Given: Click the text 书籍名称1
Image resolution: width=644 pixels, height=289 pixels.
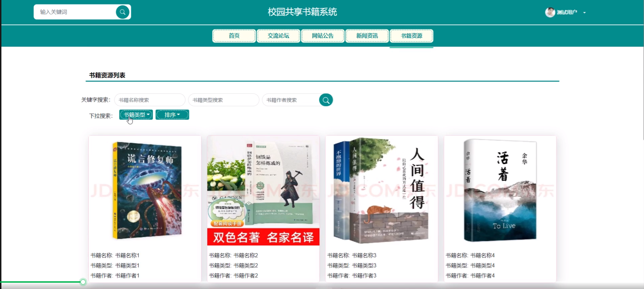Looking at the screenshot, I should [127, 255].
